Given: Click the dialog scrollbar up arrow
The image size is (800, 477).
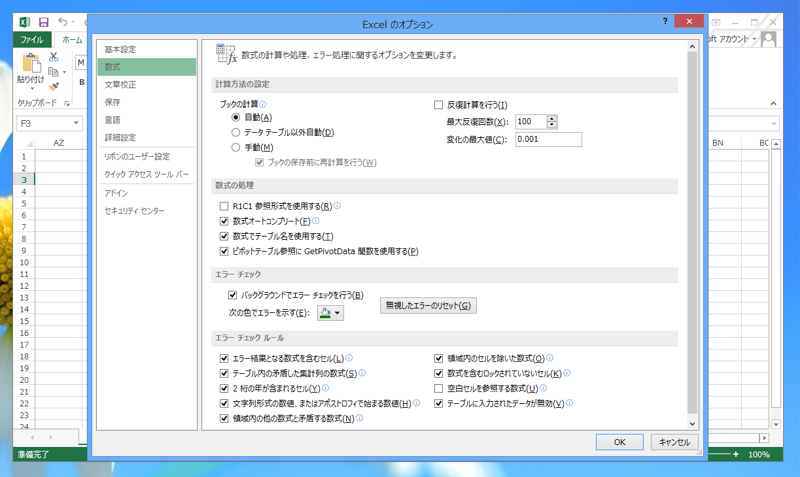Looking at the screenshot, I should (692, 46).
